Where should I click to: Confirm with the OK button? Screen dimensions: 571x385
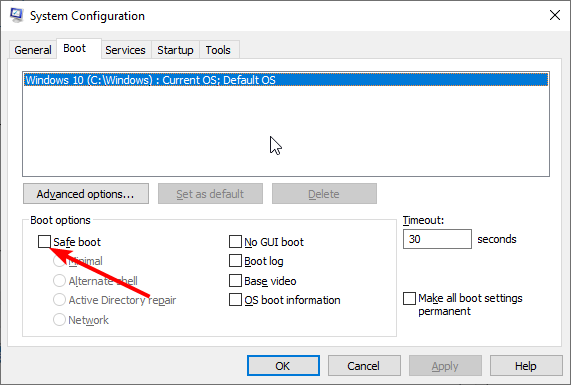point(283,366)
